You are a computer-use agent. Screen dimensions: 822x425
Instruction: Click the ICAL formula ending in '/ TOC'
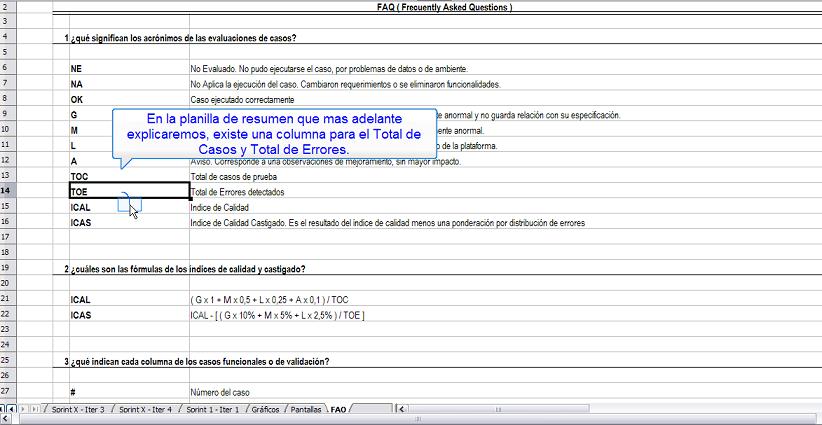[269, 300]
